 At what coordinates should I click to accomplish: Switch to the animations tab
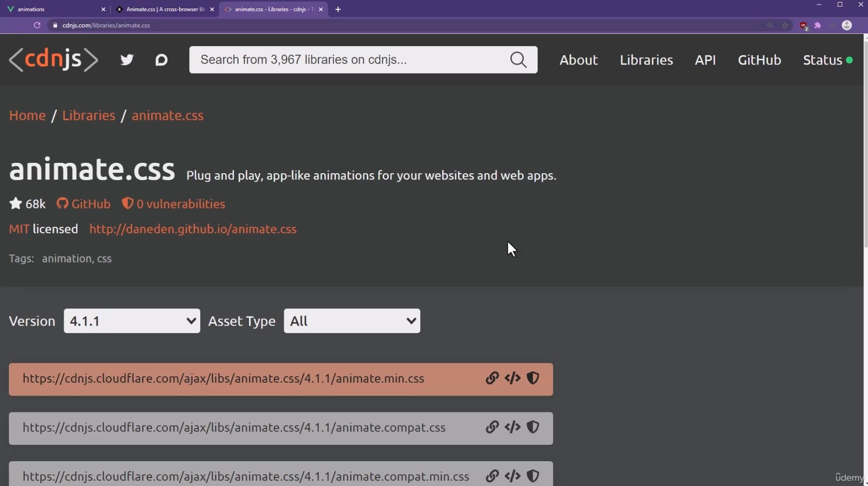[55, 9]
